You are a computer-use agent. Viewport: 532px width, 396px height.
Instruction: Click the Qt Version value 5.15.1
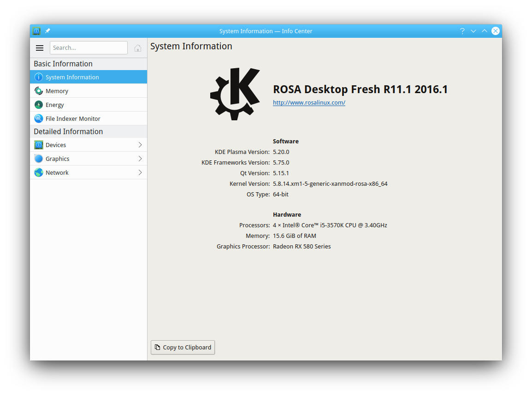point(281,173)
